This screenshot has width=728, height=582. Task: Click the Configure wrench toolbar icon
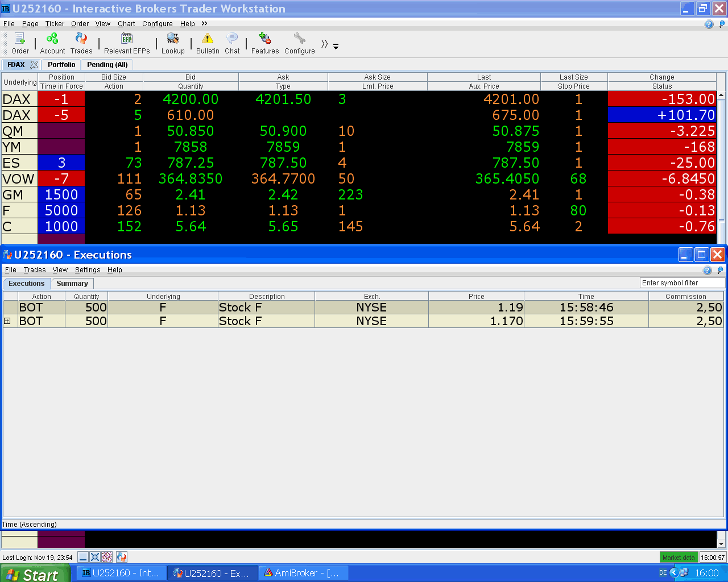click(300, 44)
